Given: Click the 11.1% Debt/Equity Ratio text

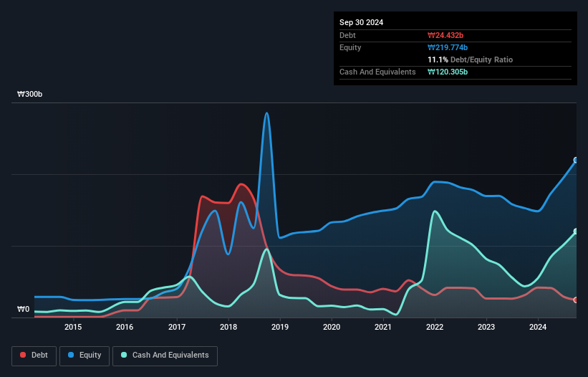Looking at the screenshot, I should (471, 59).
